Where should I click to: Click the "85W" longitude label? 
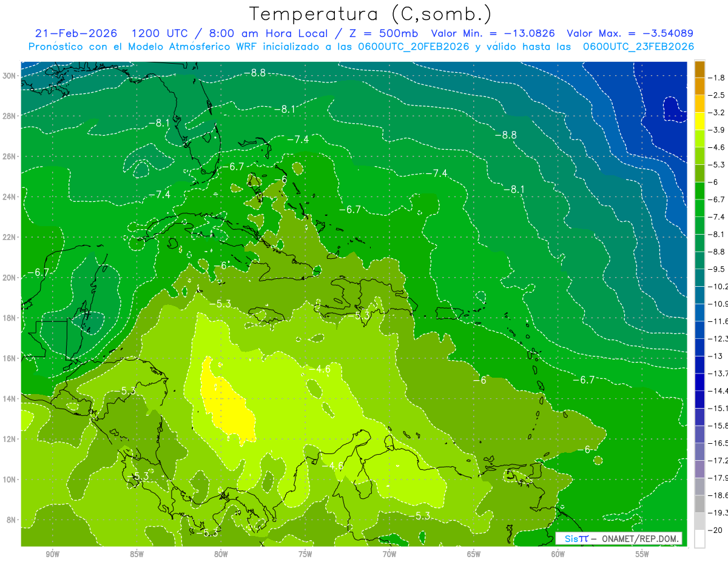(136, 554)
